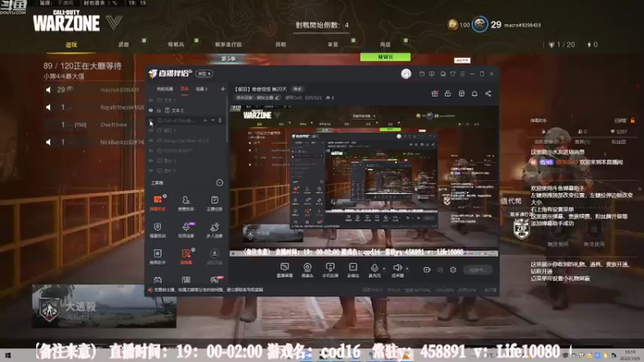Click the green MWII button in Warzone
Image resolution: width=644 pixels, height=362 pixels.
coord(386,57)
